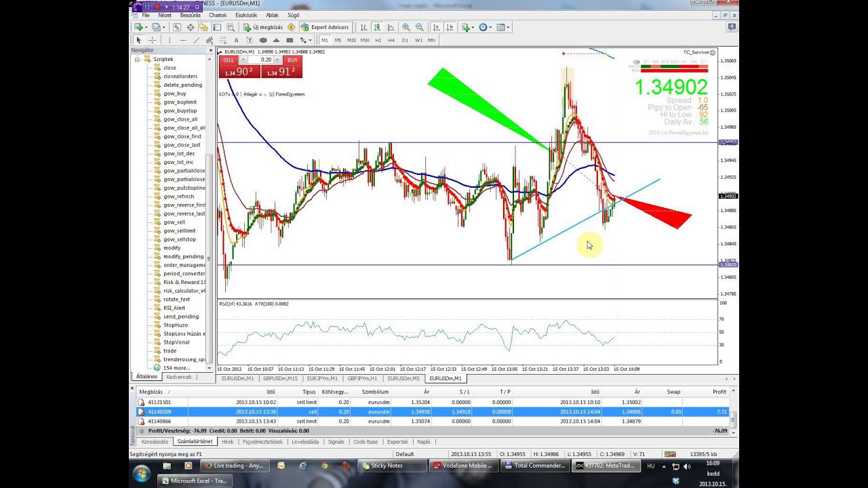Switch to M5 timeframe
Viewport: 868px width, 488px height.
pos(338,40)
